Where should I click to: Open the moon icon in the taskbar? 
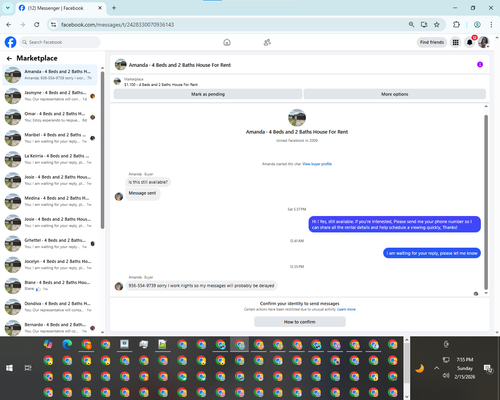pos(420,368)
